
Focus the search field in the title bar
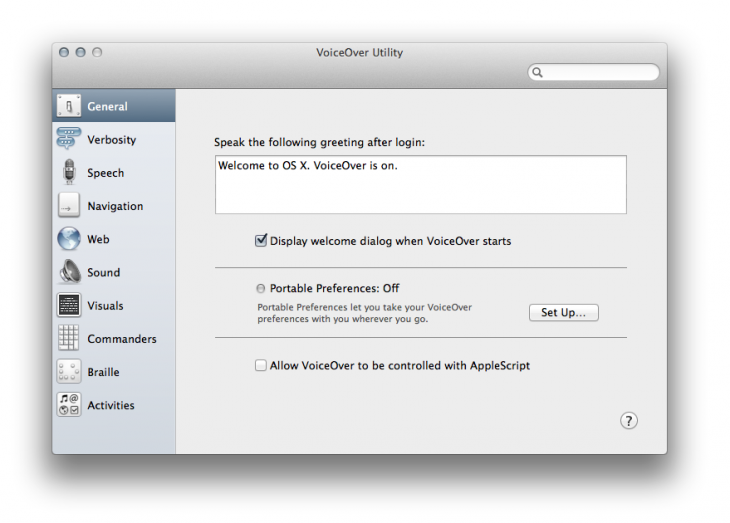[x=594, y=72]
